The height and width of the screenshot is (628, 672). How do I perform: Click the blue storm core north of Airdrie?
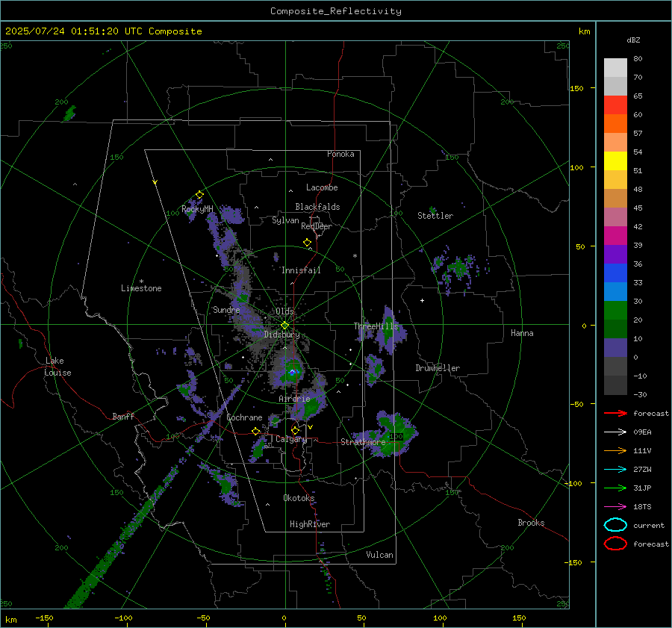click(x=292, y=372)
